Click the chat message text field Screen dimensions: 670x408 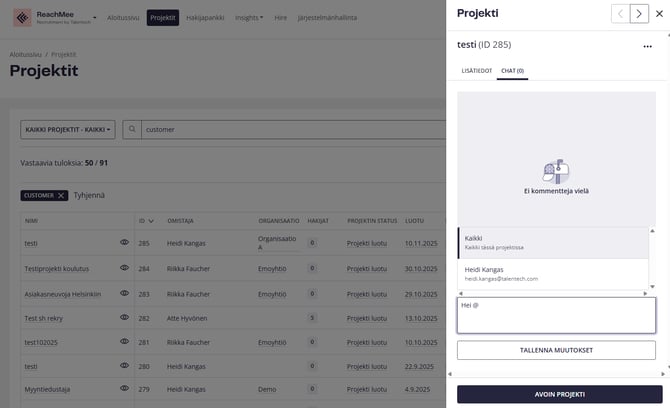pyautogui.click(x=556, y=315)
